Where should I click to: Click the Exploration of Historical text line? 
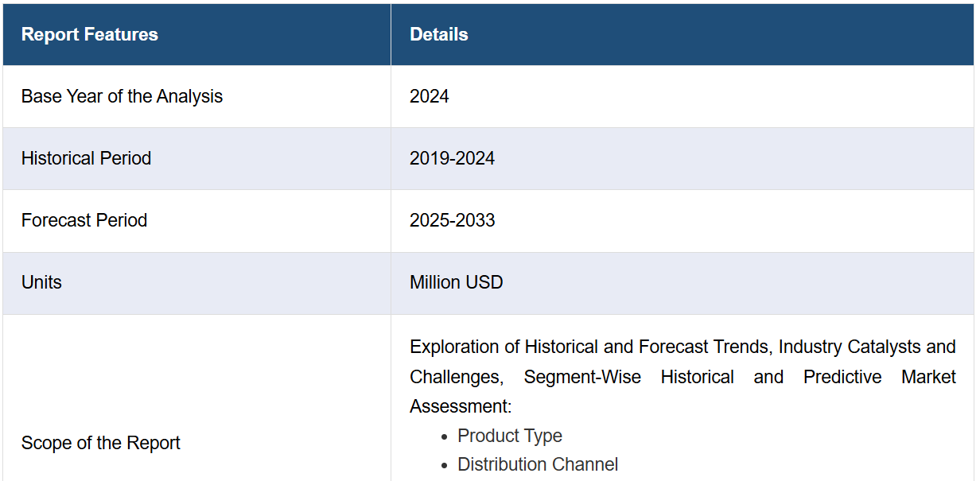(682, 347)
